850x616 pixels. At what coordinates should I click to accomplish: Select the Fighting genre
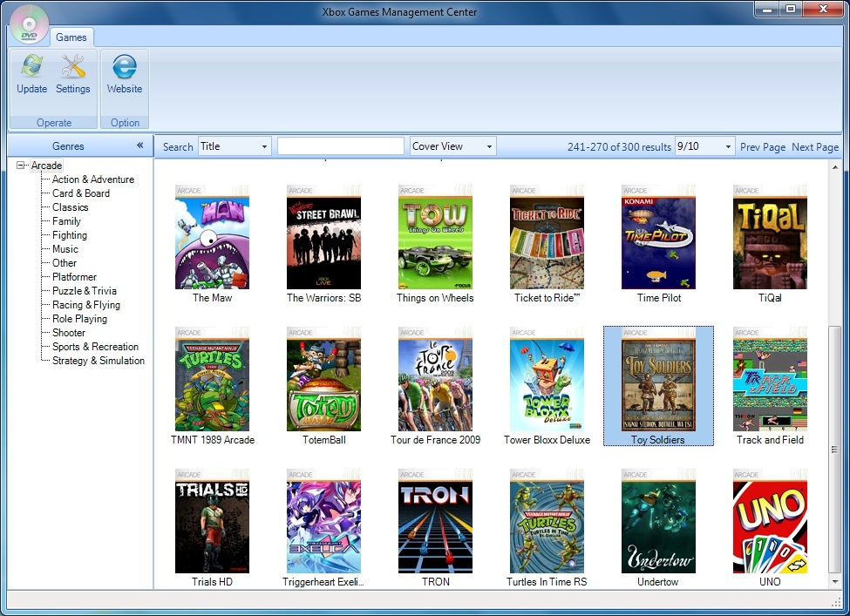pyautogui.click(x=70, y=235)
